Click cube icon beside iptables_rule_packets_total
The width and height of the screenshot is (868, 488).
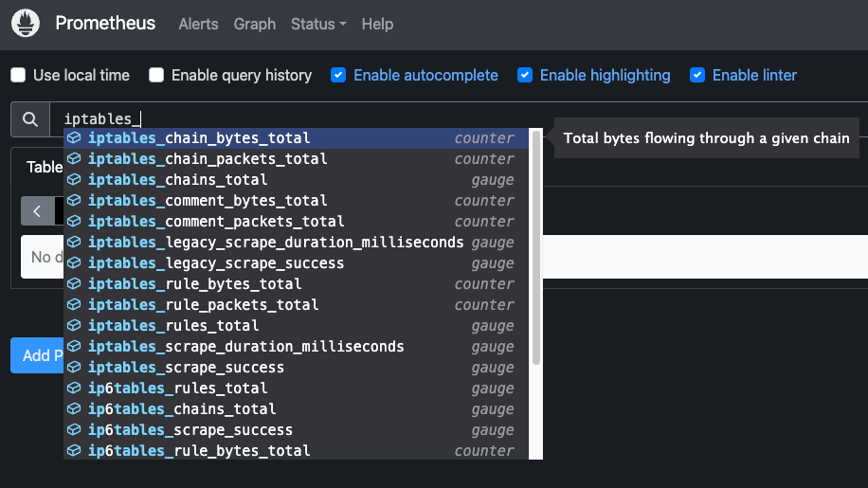pyautogui.click(x=74, y=305)
